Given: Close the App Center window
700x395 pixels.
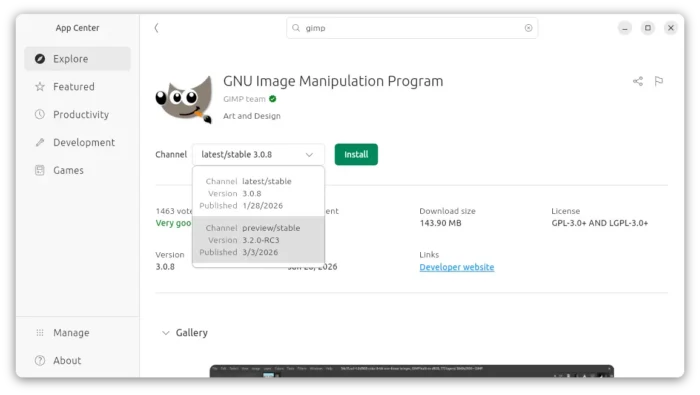Looking at the screenshot, I should [671, 28].
